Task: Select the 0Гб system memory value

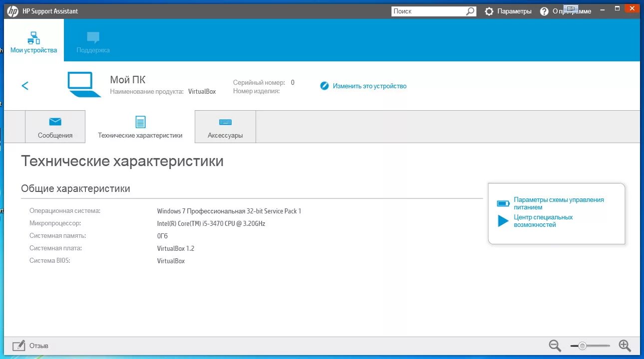Action: [162, 236]
